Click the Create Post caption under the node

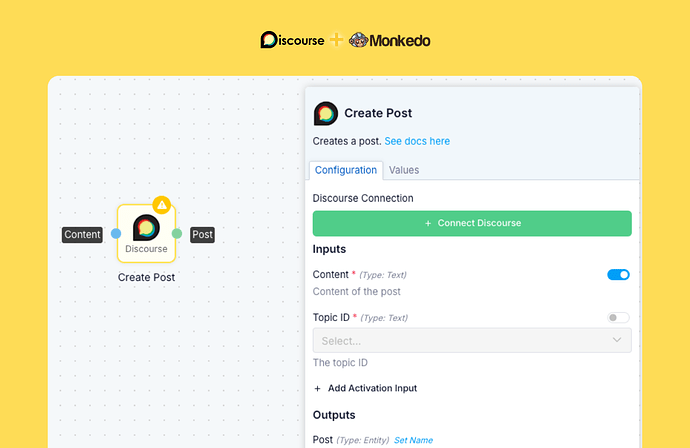coord(147,277)
